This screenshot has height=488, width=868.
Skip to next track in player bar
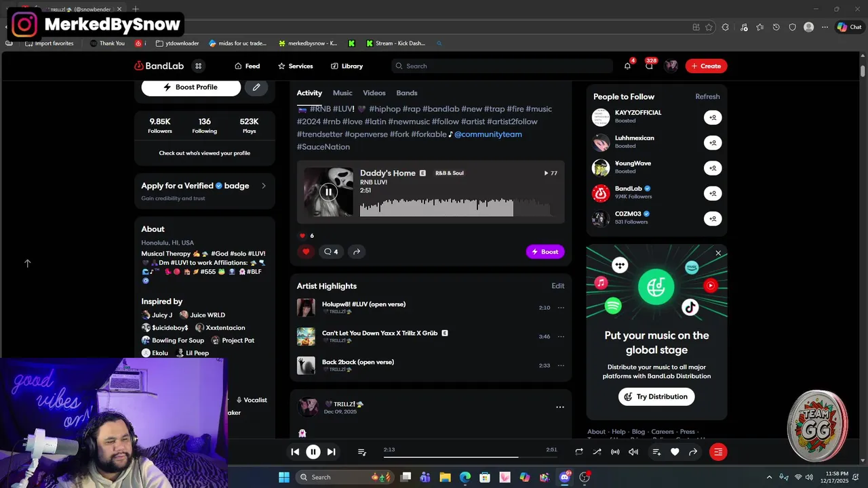pos(331,452)
